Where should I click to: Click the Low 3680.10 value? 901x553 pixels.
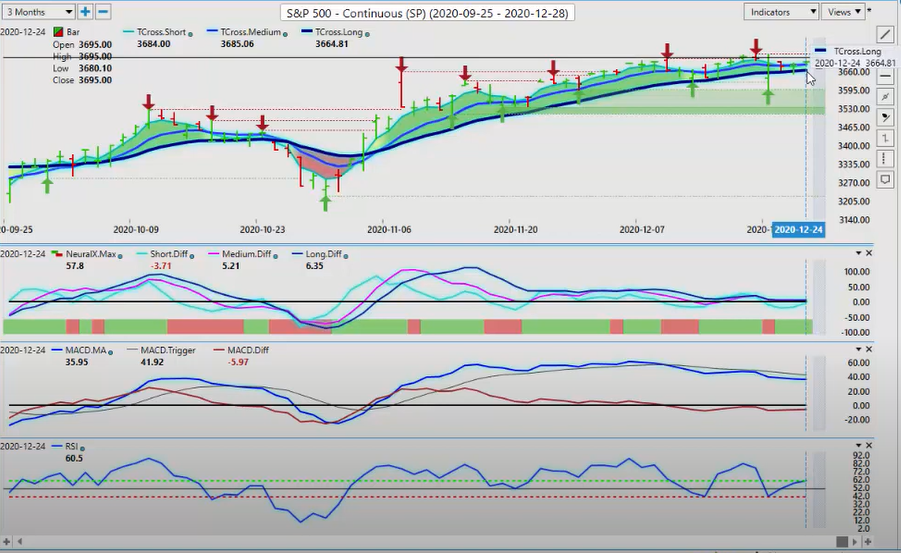(x=95, y=68)
